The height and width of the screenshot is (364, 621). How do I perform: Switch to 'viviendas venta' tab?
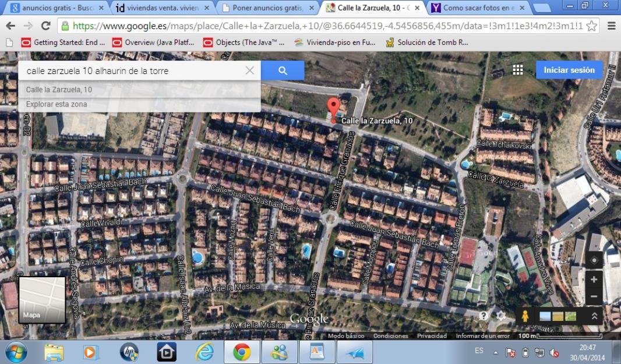click(x=163, y=8)
